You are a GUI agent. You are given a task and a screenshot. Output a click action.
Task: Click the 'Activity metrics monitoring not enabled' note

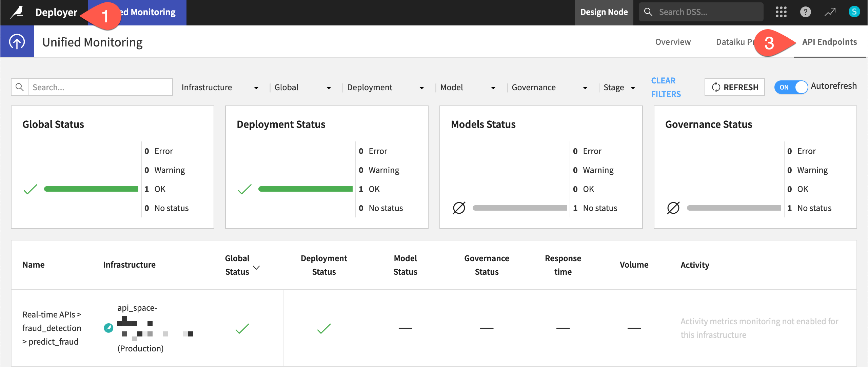coord(759,328)
